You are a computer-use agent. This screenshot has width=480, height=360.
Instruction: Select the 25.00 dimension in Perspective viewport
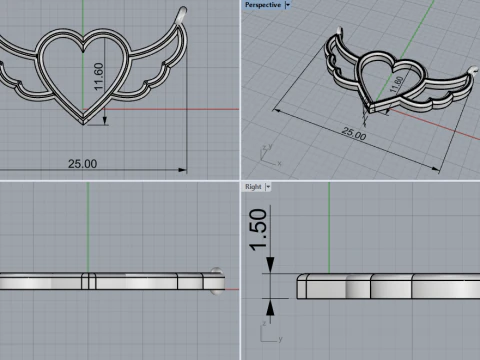click(x=353, y=134)
